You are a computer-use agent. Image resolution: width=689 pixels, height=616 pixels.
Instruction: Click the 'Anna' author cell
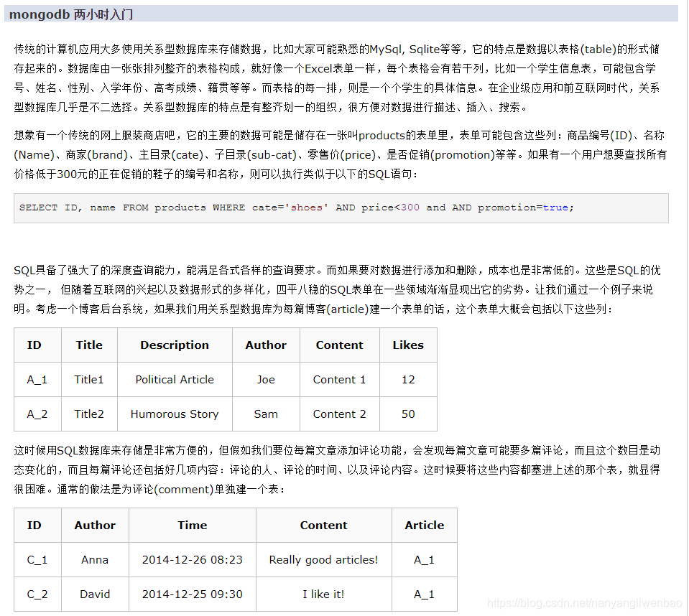pyautogui.click(x=95, y=560)
